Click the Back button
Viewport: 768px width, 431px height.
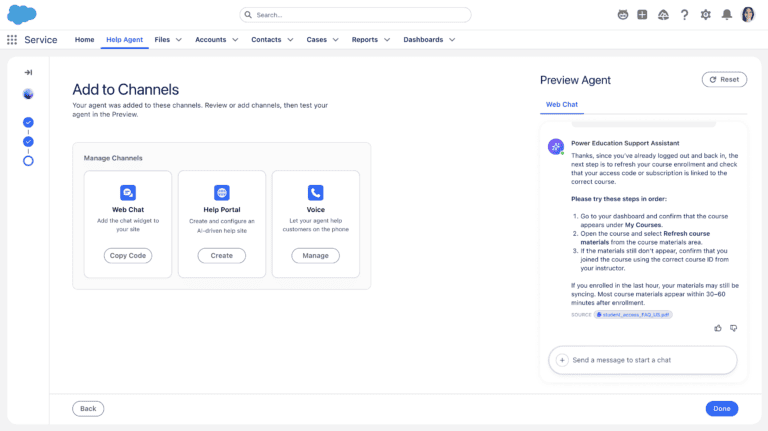point(88,408)
